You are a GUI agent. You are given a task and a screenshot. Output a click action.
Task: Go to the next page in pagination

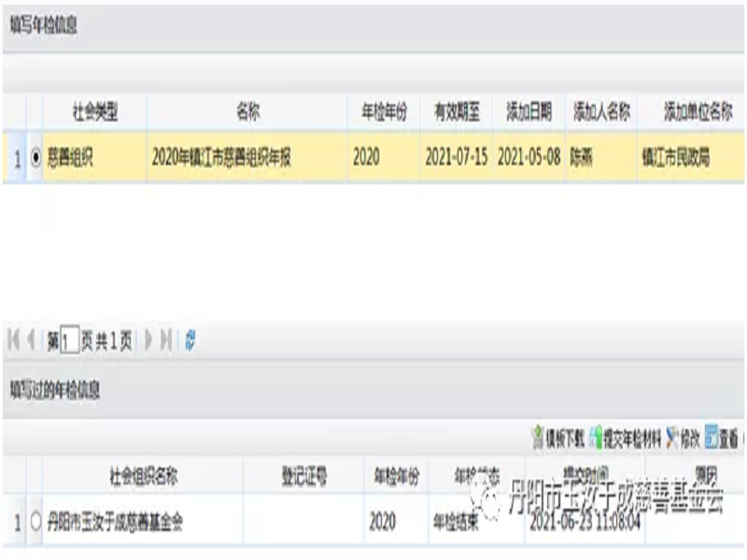point(148,340)
